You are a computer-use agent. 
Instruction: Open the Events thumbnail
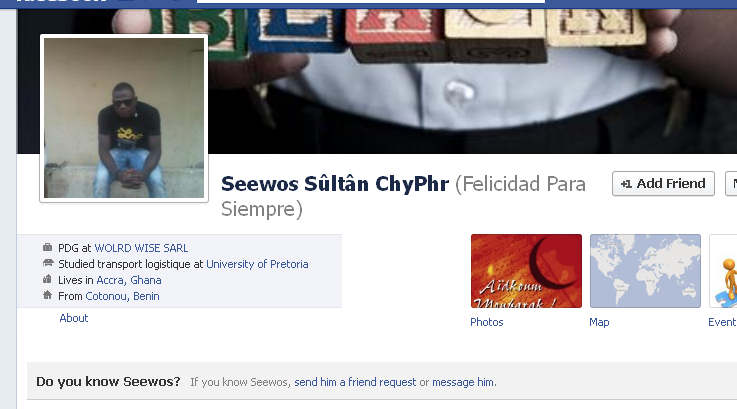pyautogui.click(x=723, y=271)
